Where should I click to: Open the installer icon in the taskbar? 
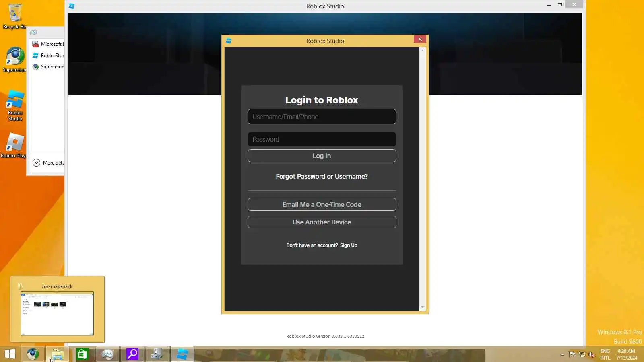tap(157, 354)
